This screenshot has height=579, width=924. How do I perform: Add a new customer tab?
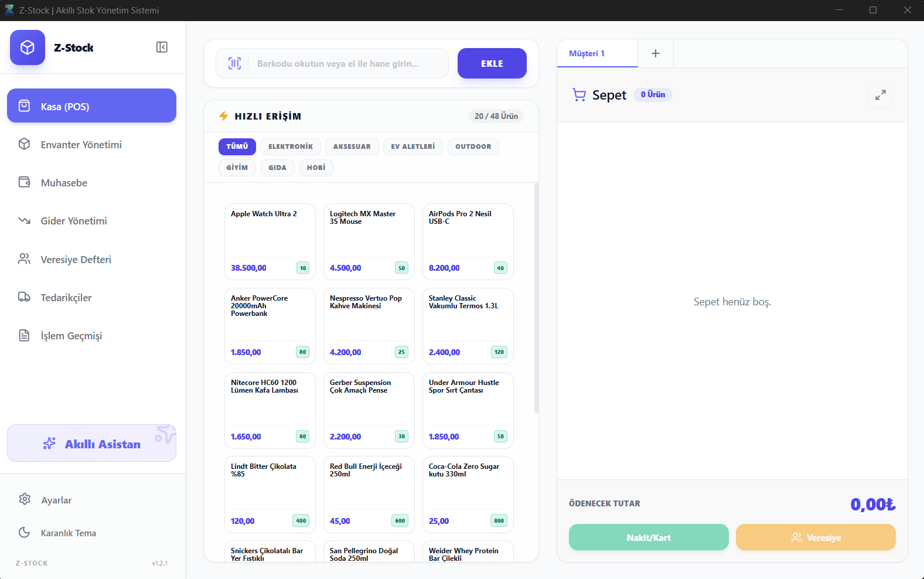656,53
